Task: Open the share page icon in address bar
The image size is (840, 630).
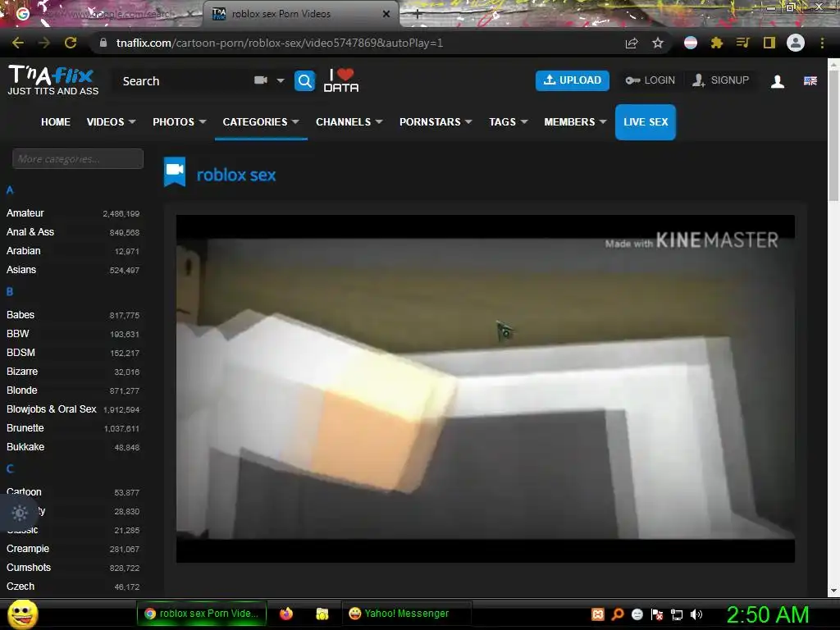Action: (x=632, y=43)
